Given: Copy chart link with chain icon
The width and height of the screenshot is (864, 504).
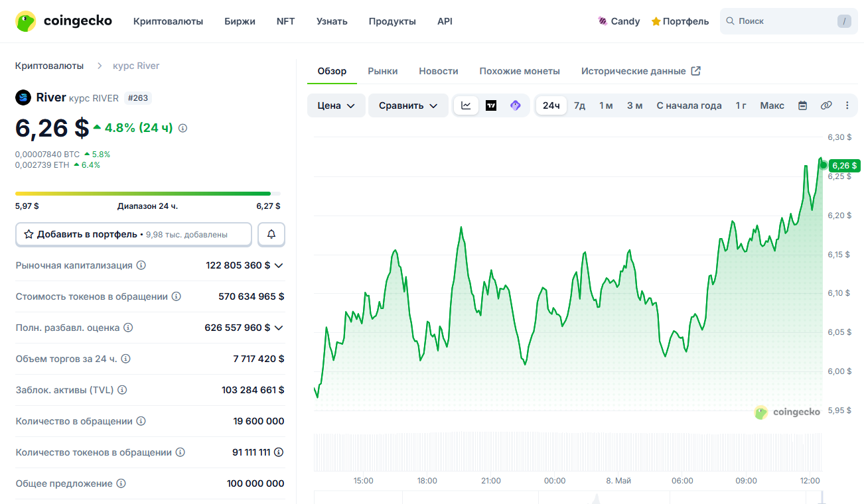Looking at the screenshot, I should (826, 105).
